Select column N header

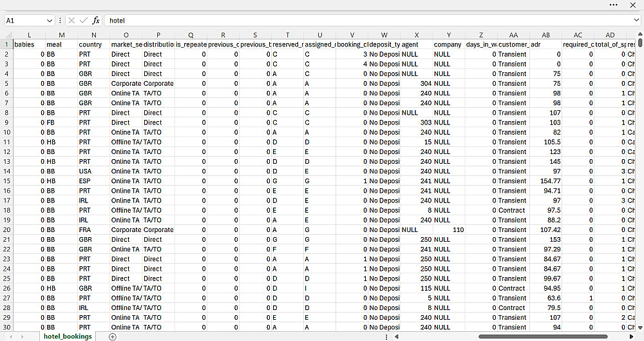click(x=93, y=35)
